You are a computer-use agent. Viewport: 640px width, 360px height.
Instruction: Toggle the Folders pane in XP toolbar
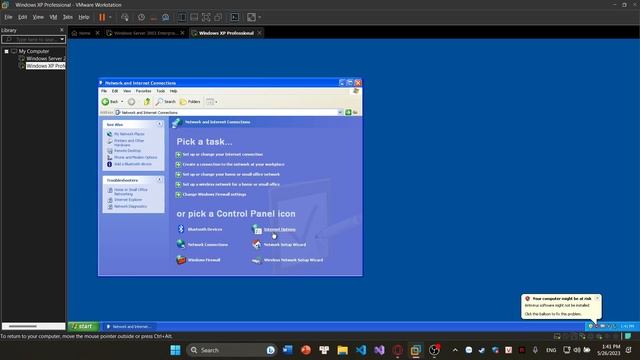(190, 102)
